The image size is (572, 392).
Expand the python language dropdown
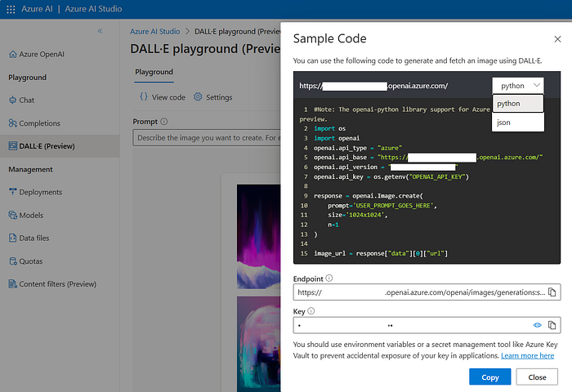point(519,85)
